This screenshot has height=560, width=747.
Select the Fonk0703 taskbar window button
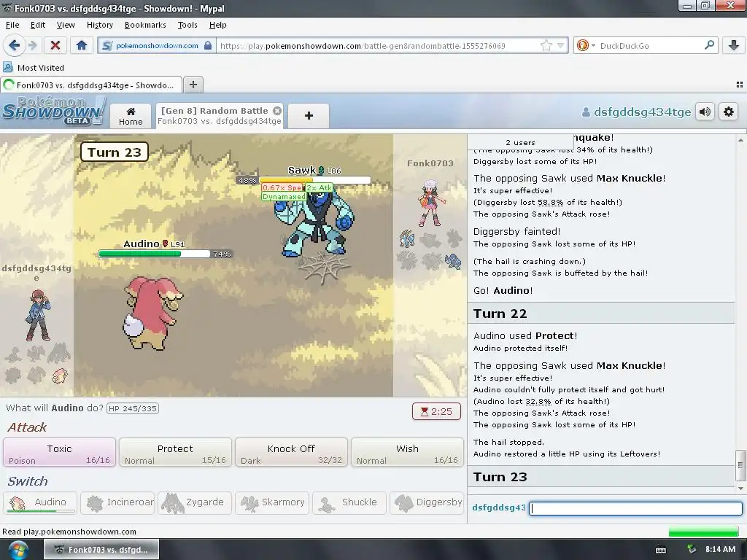point(101,550)
